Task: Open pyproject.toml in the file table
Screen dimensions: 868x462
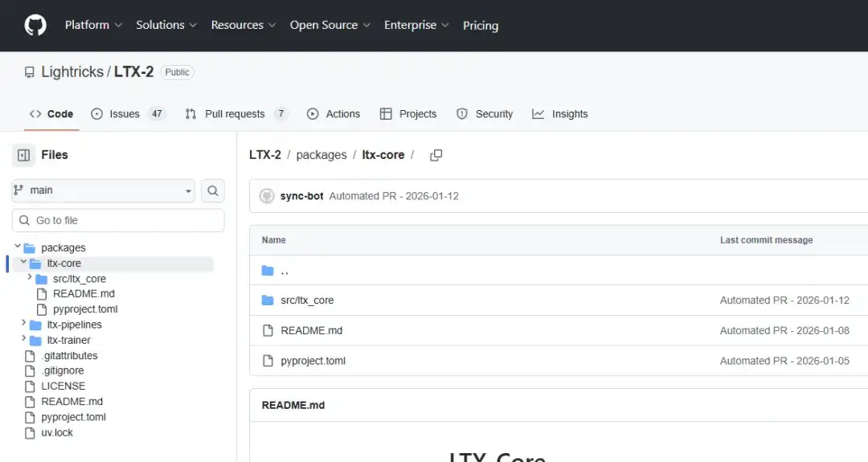Action: (x=313, y=361)
